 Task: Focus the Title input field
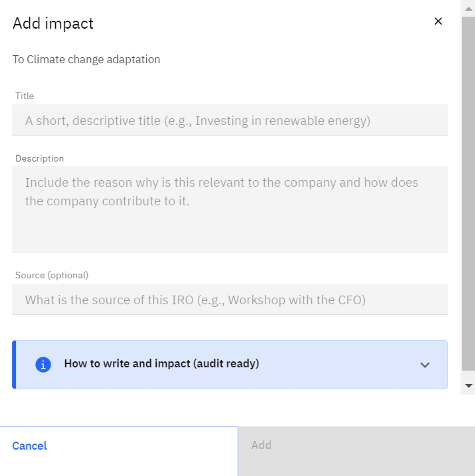pyautogui.click(x=230, y=120)
